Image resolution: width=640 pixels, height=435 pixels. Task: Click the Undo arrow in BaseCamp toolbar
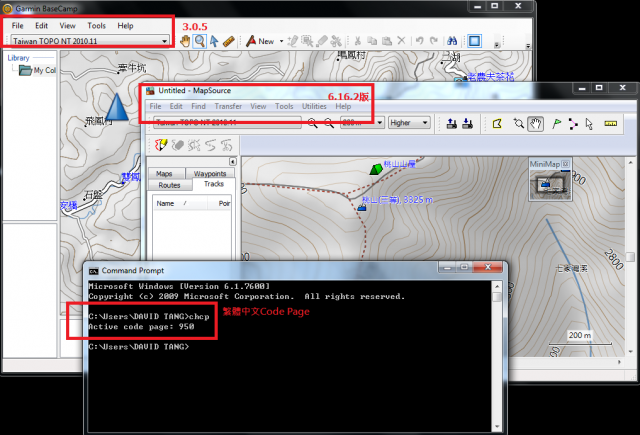pos(420,41)
